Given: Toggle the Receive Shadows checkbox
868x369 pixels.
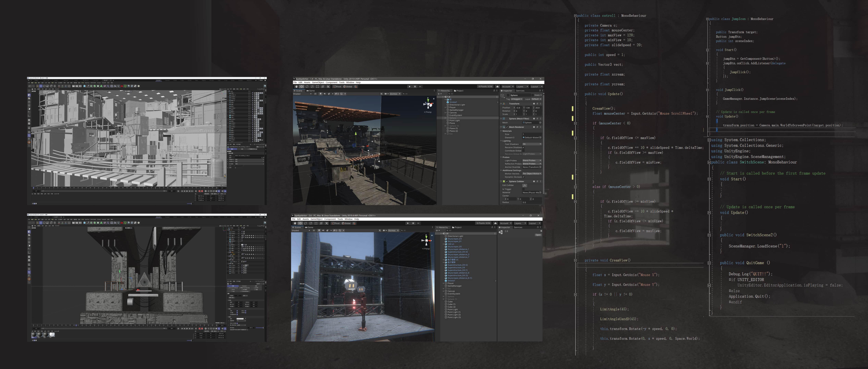Looking at the screenshot, I should point(523,148).
